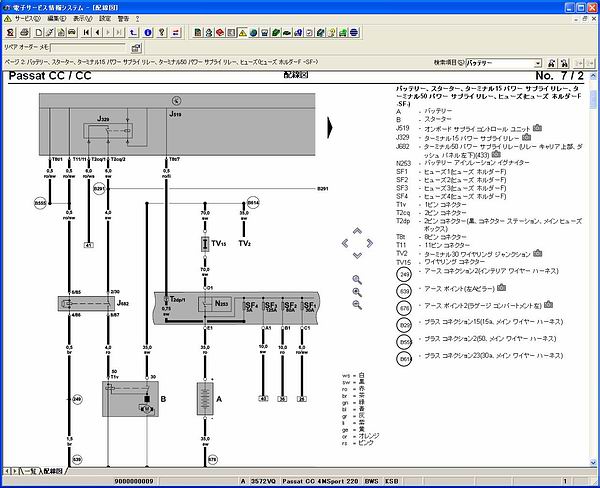Click the vertical scrollbar down arrow
Image resolution: width=600 pixels, height=488 pixels.
pos(593,462)
